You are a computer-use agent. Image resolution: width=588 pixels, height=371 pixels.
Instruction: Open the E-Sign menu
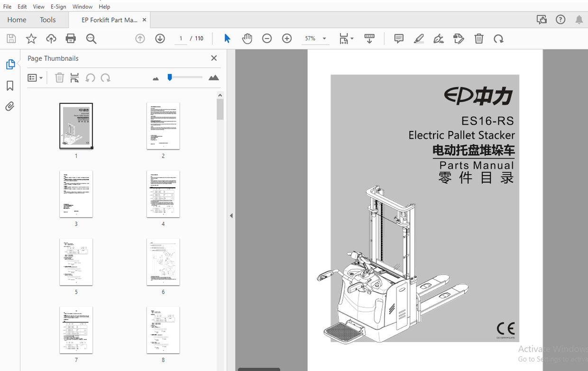[58, 6]
